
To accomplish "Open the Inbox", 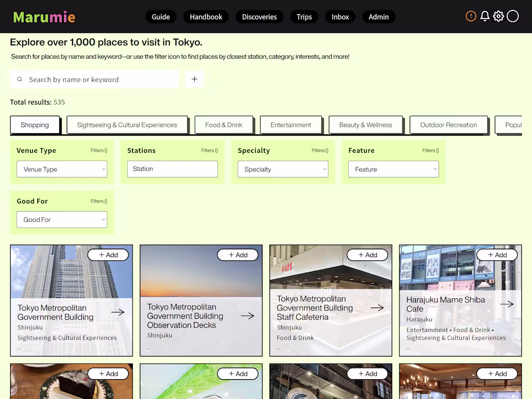I will click(340, 17).
